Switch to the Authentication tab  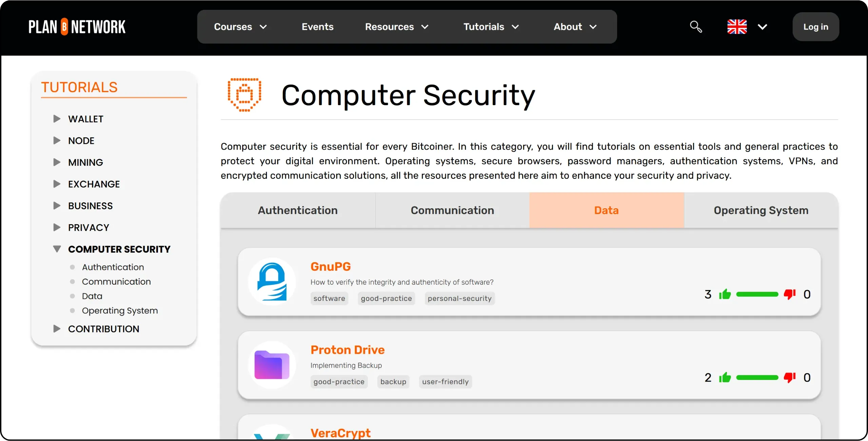(x=298, y=210)
